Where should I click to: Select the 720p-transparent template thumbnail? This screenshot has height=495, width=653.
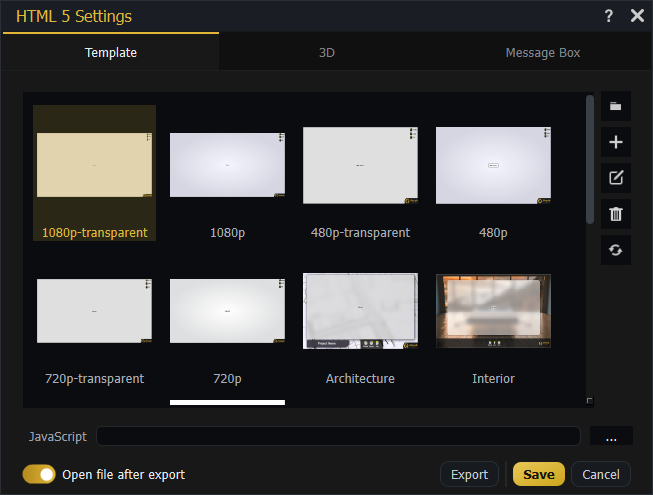pos(95,311)
